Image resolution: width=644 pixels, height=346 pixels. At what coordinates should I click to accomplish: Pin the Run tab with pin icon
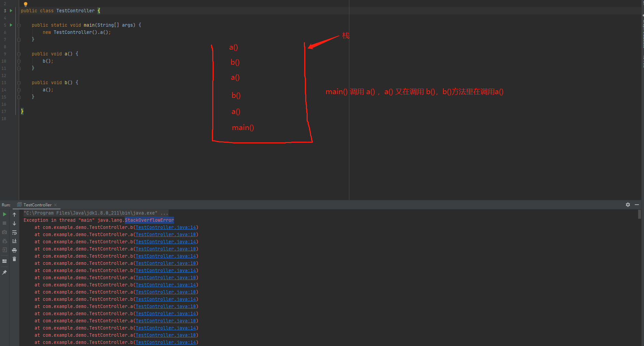[4, 272]
